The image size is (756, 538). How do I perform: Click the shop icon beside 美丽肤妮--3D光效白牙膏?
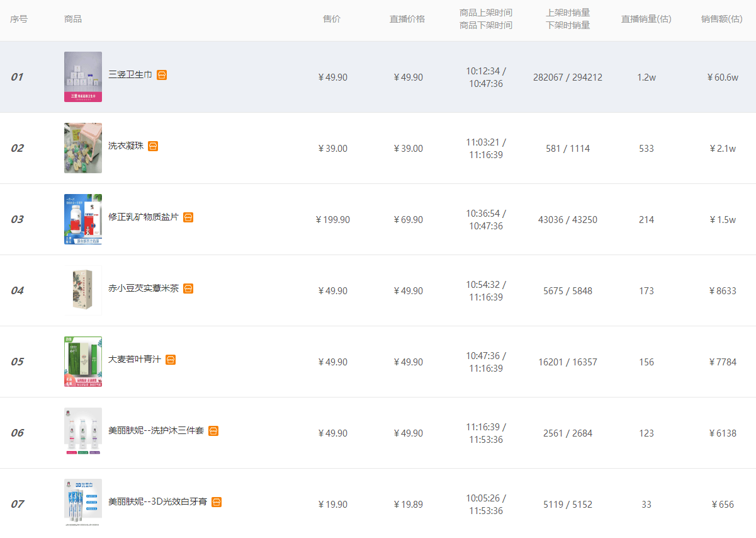pos(217,502)
